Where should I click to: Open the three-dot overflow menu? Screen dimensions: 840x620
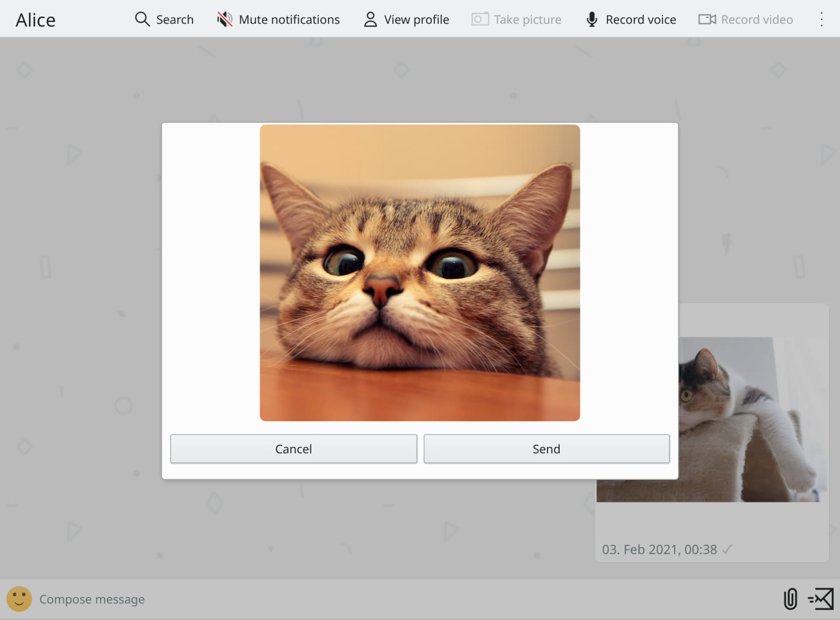[x=821, y=19]
